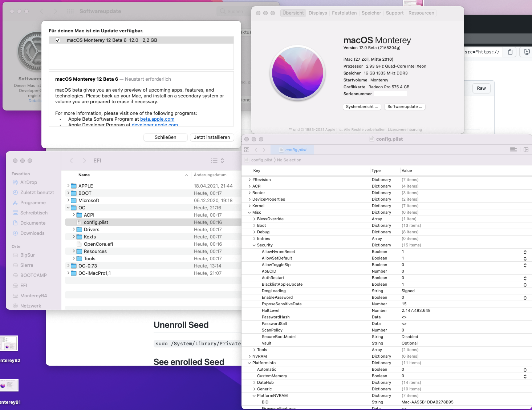532x410 pixels.
Task: Go forward in config.plist editor navigation
Action: click(264, 150)
